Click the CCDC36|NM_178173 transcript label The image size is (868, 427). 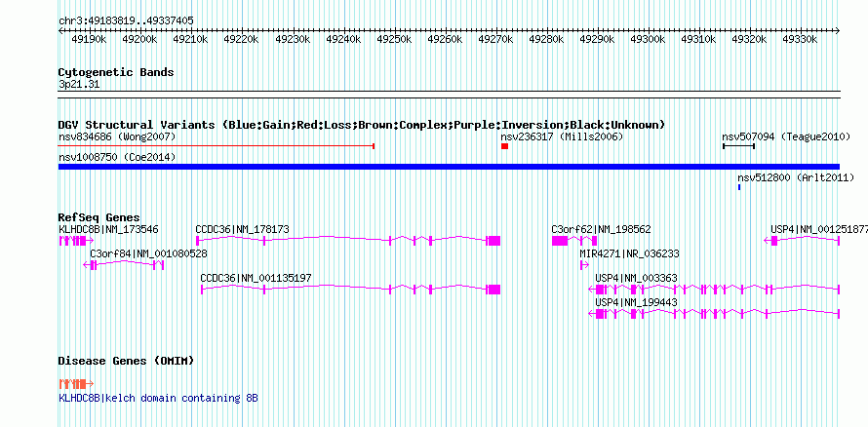point(243,229)
